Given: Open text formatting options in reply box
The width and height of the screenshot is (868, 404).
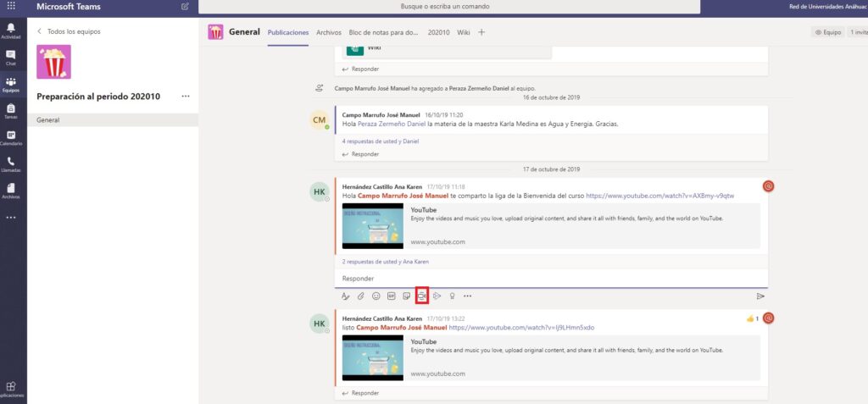Looking at the screenshot, I should click(x=345, y=296).
